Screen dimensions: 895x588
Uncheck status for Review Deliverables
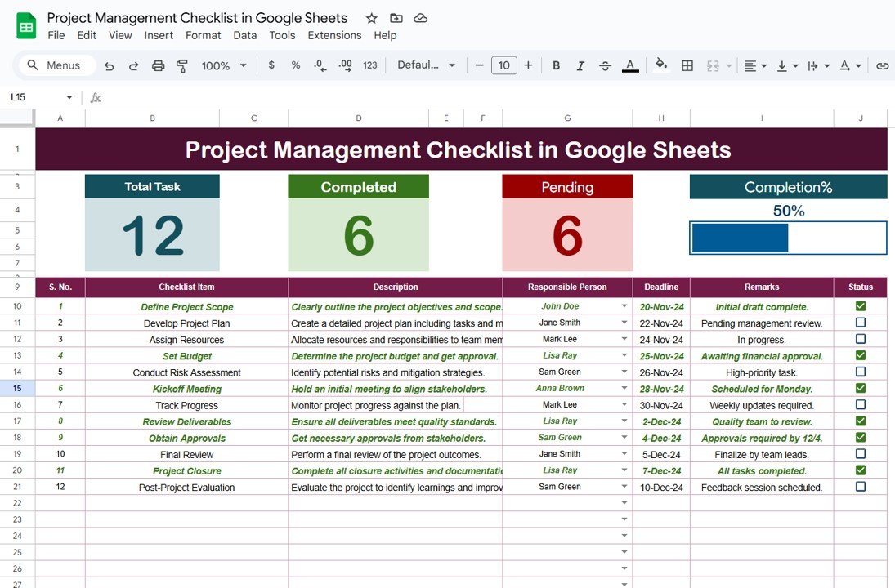[860, 421]
